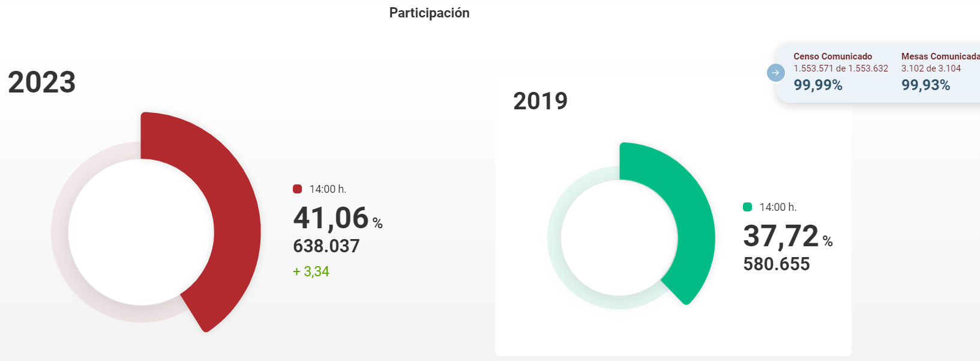Click the 1.553.571 de 1.553.632 text
The image size is (980, 361).
[841, 68]
